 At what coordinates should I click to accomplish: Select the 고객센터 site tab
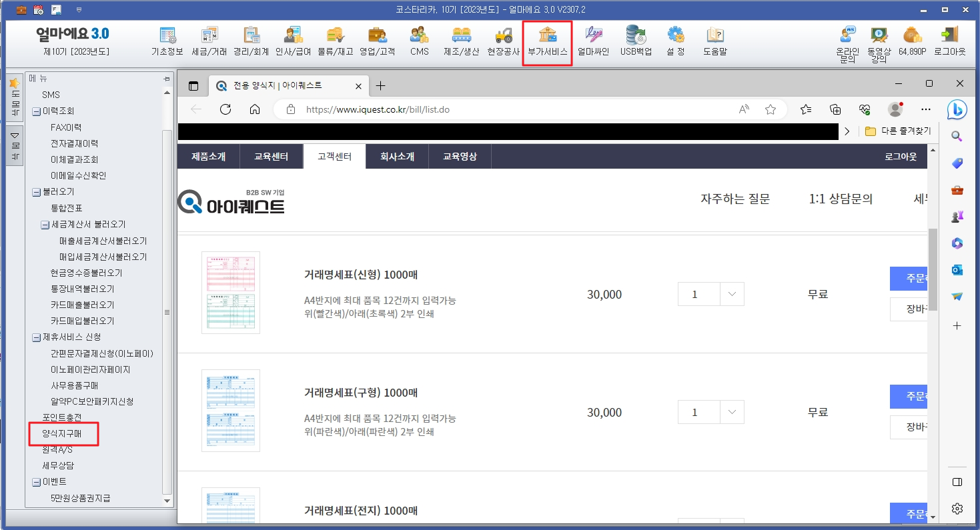pyautogui.click(x=334, y=157)
